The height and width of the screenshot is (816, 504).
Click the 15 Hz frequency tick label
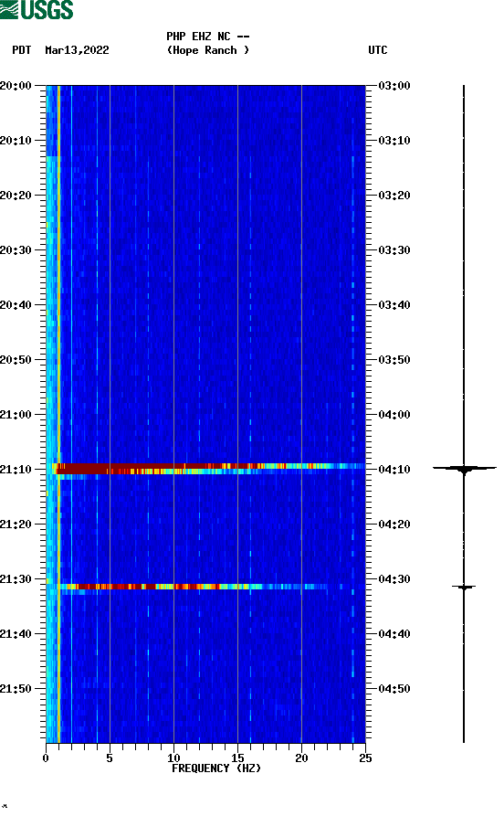237,758
